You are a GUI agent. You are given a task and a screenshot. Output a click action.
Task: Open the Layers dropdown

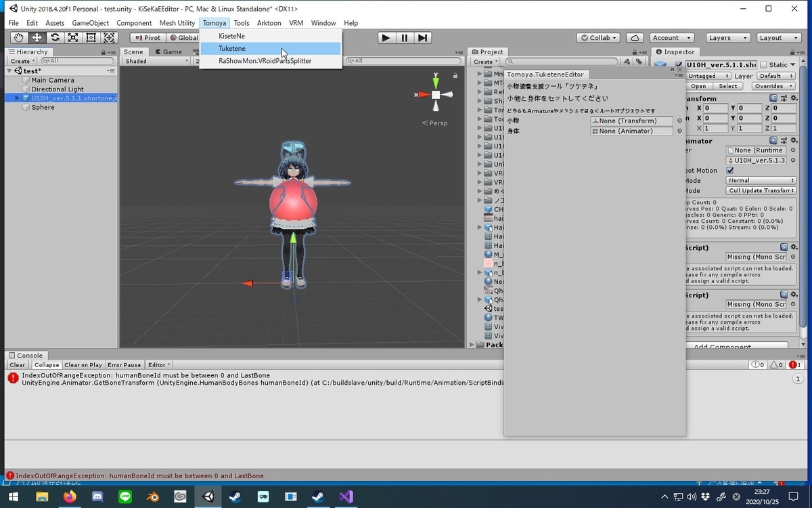[x=727, y=38]
